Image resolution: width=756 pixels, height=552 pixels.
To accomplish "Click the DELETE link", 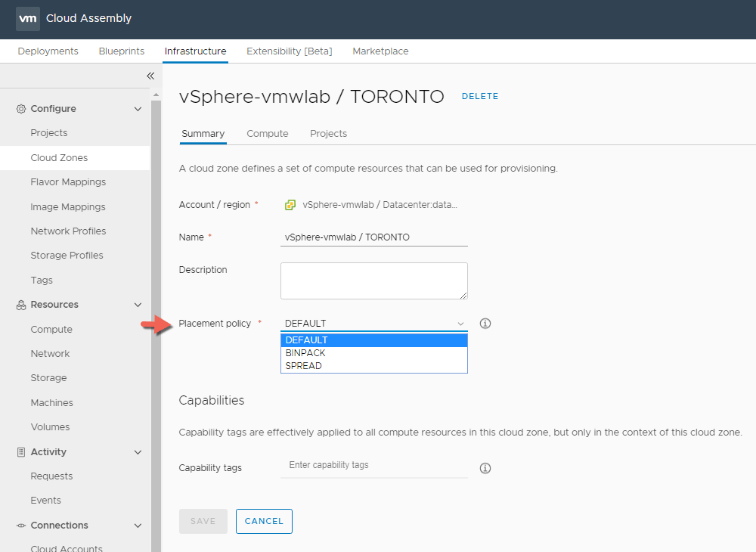I will coord(480,96).
